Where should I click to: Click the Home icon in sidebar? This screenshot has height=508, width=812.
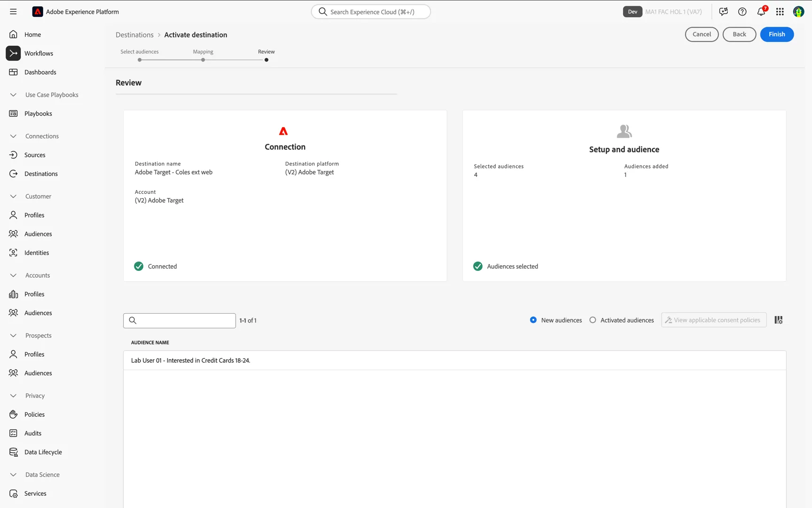pyautogui.click(x=14, y=34)
